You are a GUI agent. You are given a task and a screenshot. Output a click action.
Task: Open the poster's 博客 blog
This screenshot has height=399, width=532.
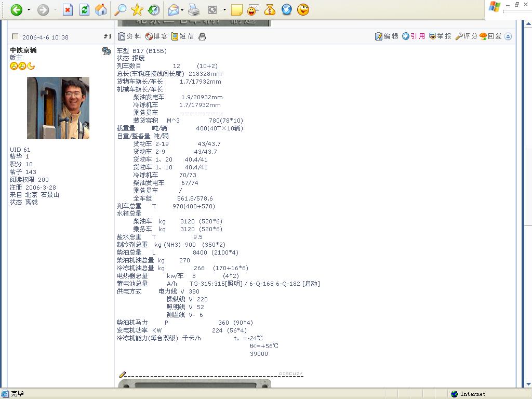[156, 36]
